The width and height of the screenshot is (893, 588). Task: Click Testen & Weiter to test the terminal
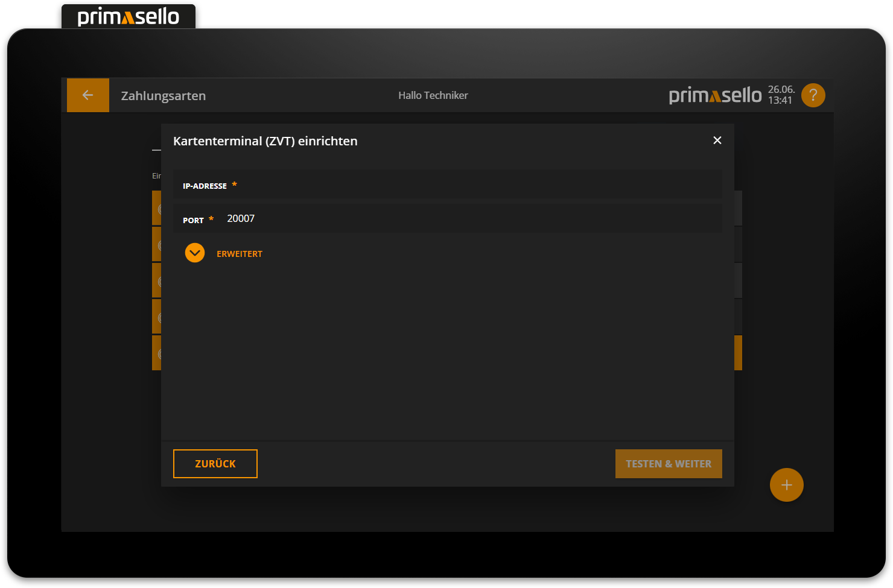click(x=669, y=463)
